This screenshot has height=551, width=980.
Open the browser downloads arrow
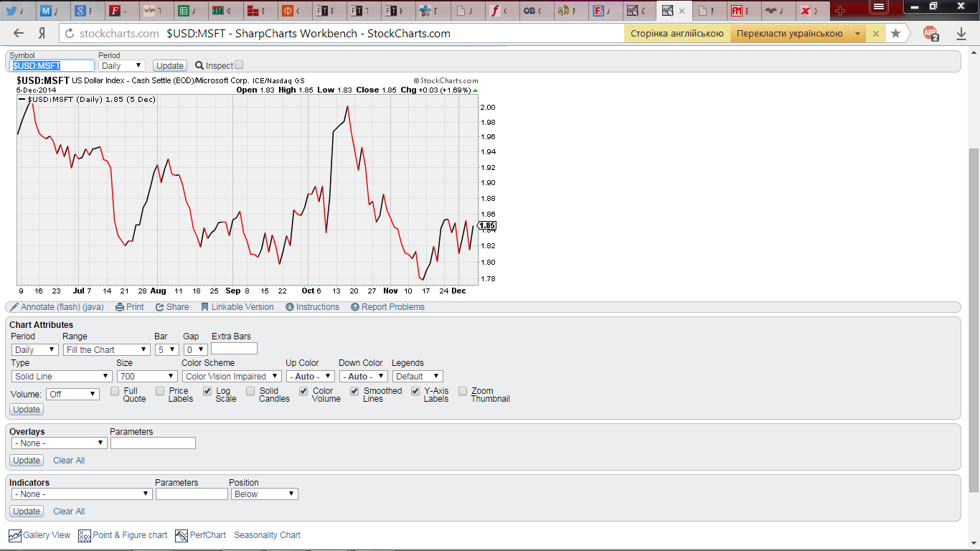(x=961, y=33)
